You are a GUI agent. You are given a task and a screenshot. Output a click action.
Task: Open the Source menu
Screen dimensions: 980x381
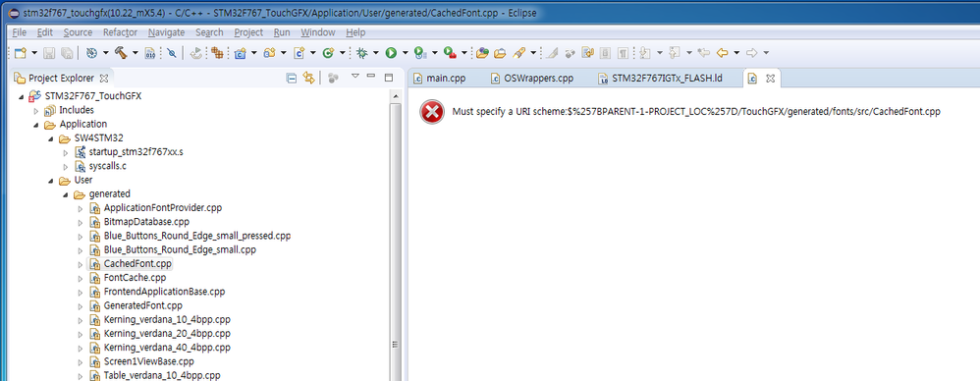(79, 32)
